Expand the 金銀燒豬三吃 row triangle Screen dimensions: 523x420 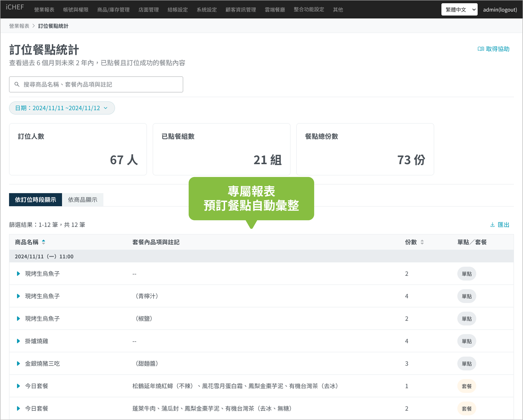[x=18, y=363]
